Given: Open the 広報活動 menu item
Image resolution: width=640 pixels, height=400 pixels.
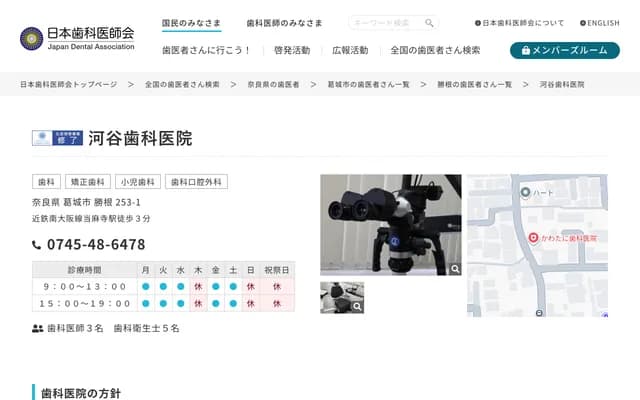Looking at the screenshot, I should pos(349,50).
